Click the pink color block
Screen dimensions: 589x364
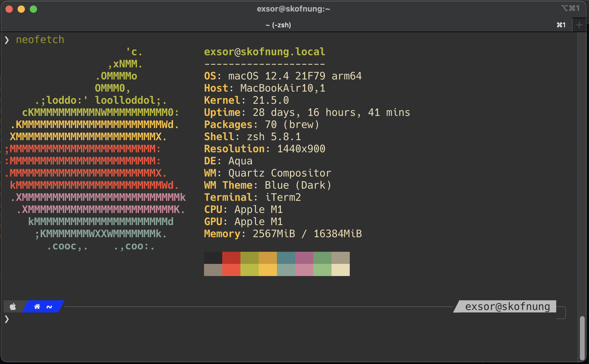[x=304, y=270]
